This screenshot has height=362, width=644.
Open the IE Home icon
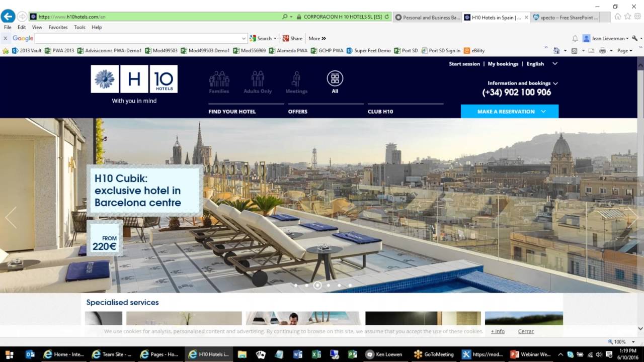pyautogui.click(x=618, y=17)
